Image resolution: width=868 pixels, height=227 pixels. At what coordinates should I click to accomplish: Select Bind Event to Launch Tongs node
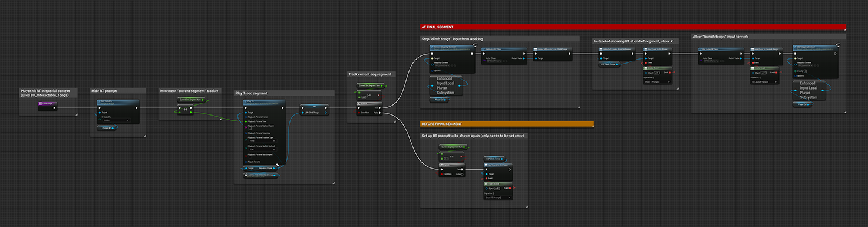pos(766,55)
